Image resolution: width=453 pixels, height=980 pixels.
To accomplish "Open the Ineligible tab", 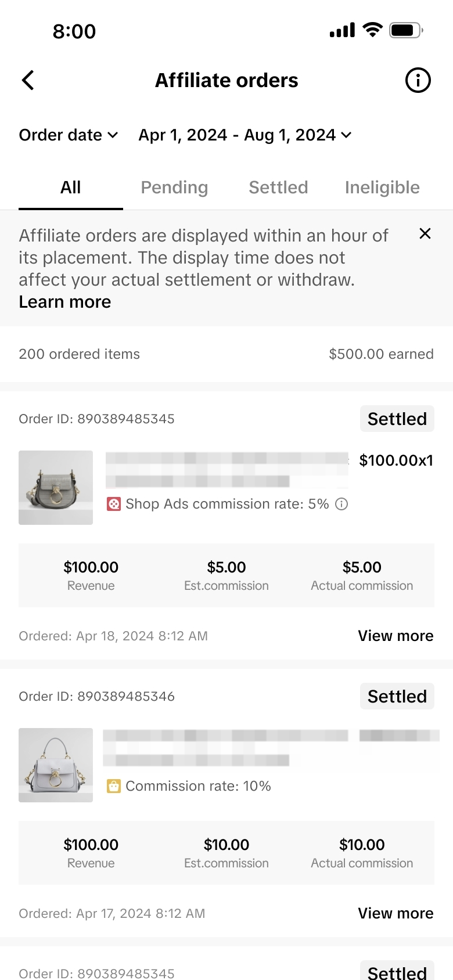I will 382,188.
